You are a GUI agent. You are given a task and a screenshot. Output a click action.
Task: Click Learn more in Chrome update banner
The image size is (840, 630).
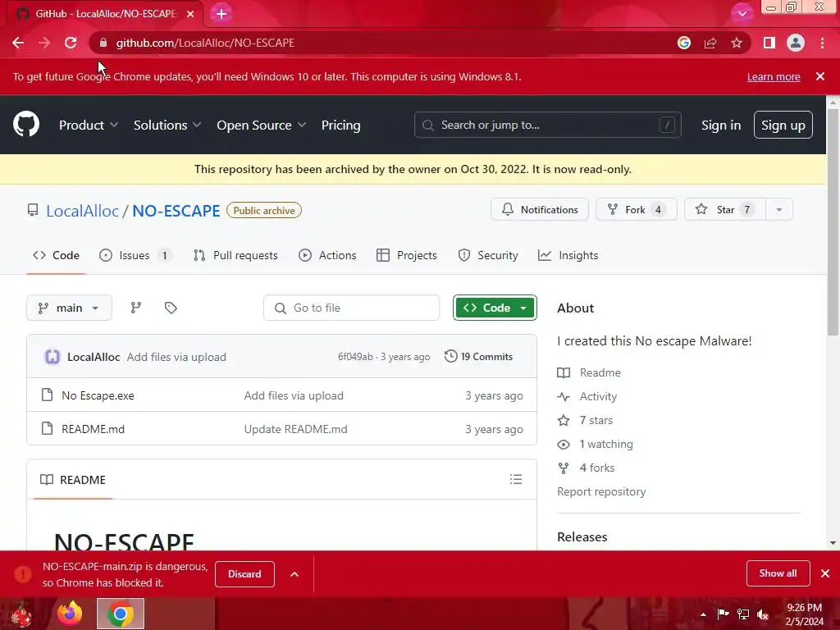pos(774,76)
